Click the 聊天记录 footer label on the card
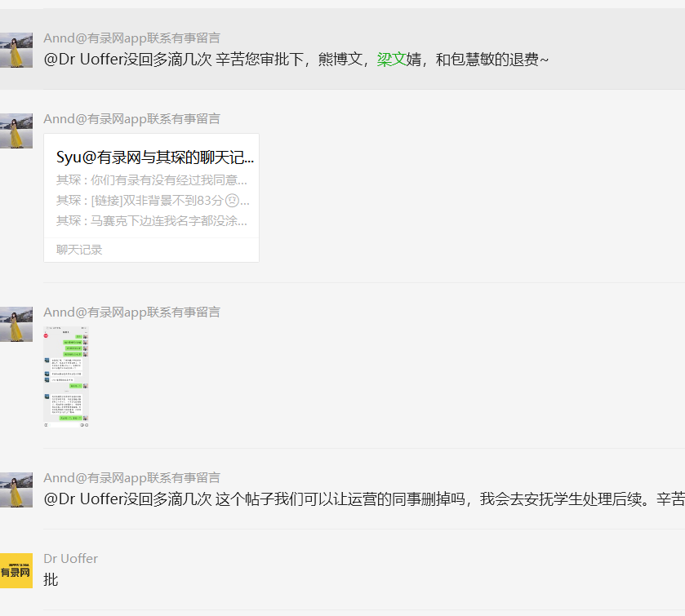685x616 pixels. pyautogui.click(x=79, y=250)
